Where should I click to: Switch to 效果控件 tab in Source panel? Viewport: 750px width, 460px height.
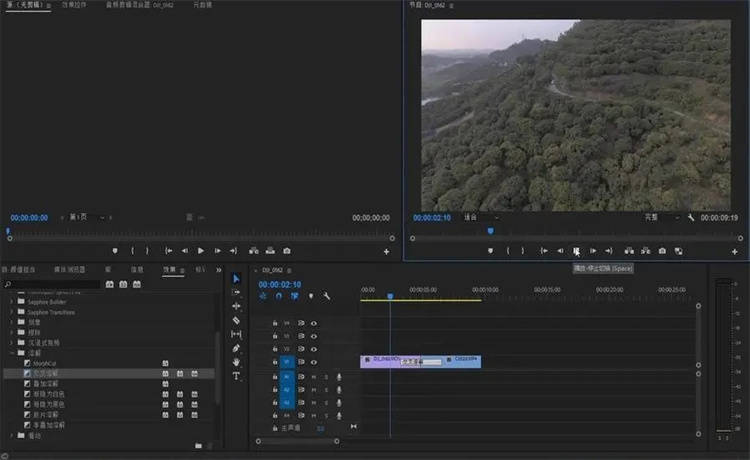(x=74, y=5)
